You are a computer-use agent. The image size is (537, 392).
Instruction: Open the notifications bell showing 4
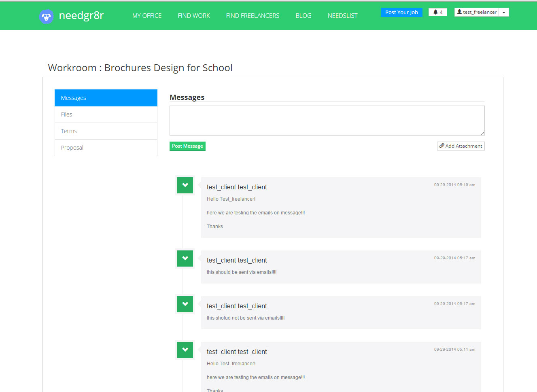[437, 12]
